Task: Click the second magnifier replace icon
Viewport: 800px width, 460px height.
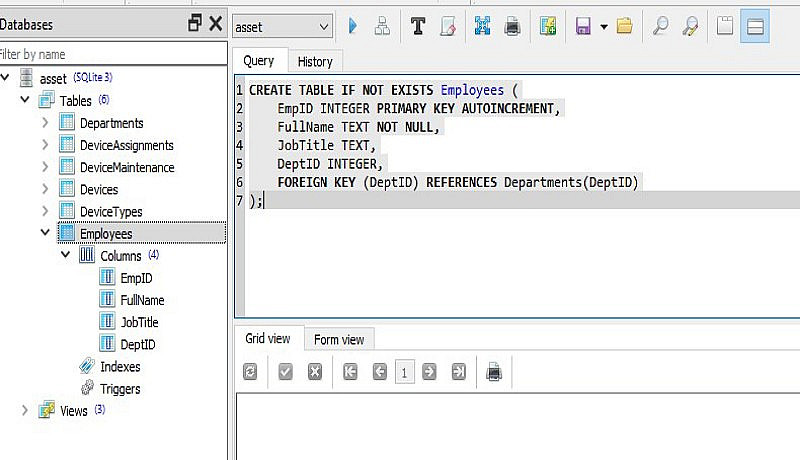Action: coord(690,25)
